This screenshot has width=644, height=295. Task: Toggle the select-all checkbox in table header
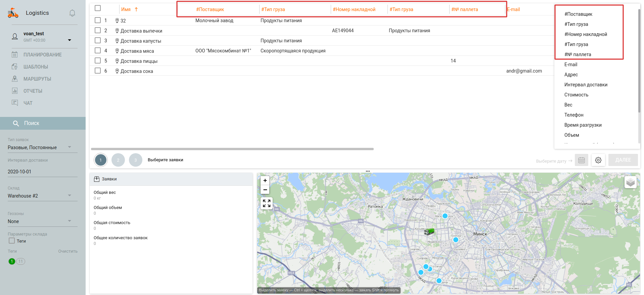[98, 8]
